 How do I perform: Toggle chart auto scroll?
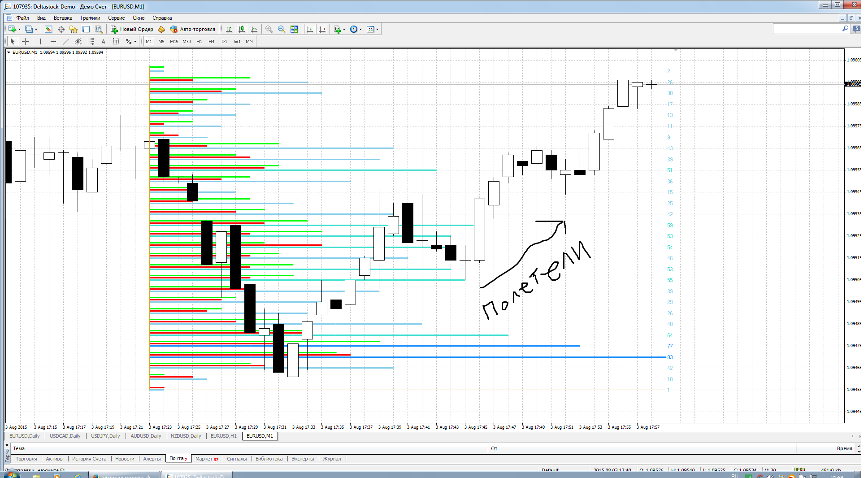point(309,29)
